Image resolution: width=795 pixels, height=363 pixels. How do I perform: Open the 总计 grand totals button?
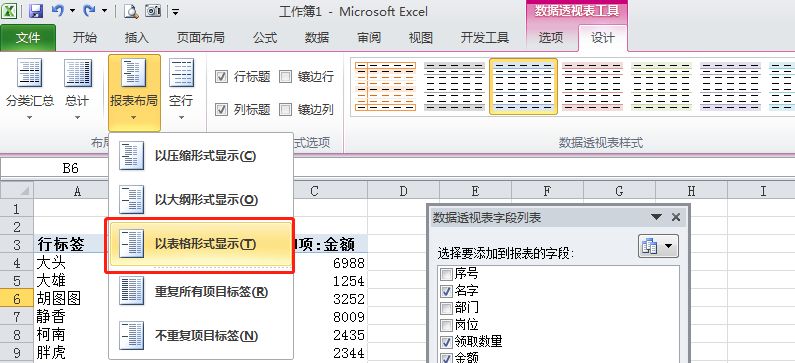[x=77, y=90]
